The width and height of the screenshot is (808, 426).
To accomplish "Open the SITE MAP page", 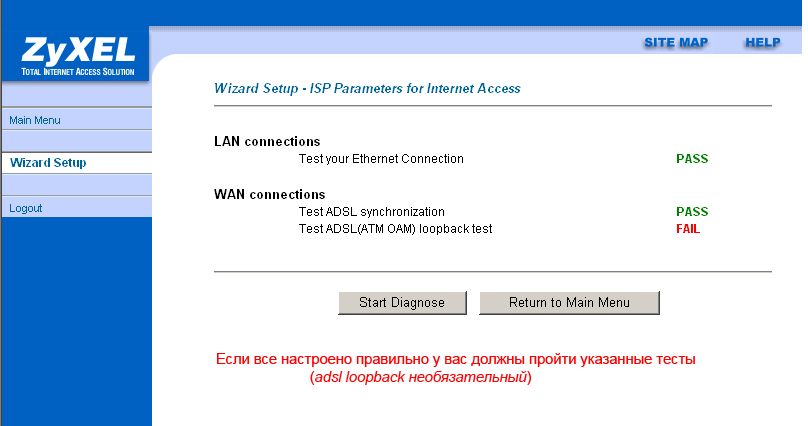I will click(x=676, y=43).
